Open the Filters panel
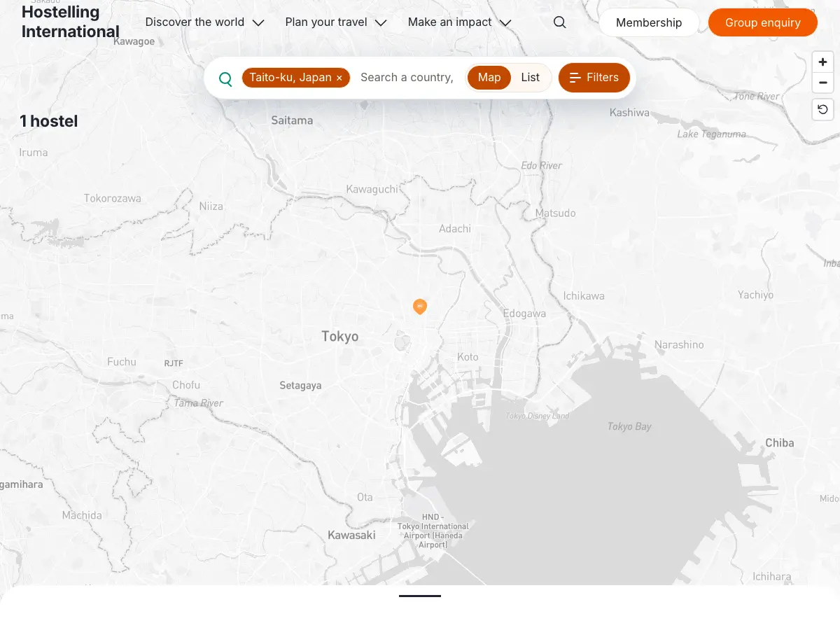Viewport: 840px width, 630px height. (x=594, y=78)
